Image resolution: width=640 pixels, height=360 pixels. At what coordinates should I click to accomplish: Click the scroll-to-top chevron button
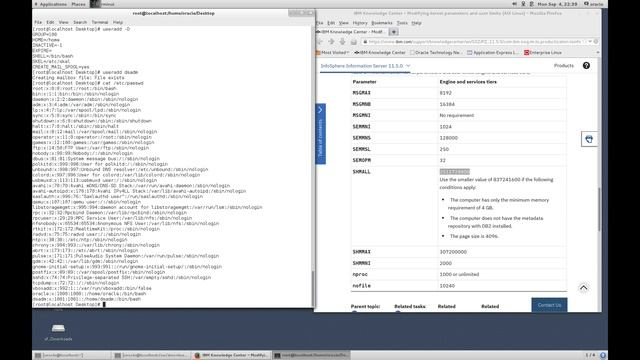coord(584,288)
